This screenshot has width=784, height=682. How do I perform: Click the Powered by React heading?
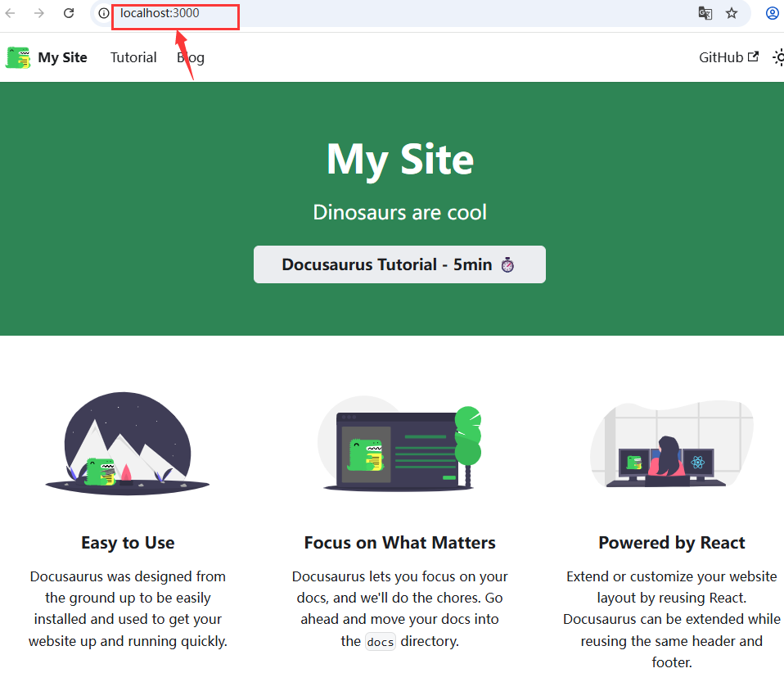coord(672,543)
